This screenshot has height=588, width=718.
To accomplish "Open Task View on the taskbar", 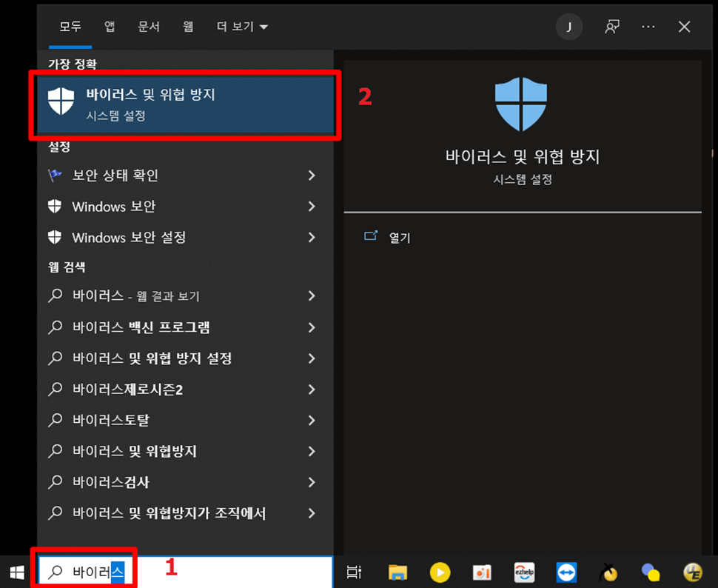I will (354, 572).
